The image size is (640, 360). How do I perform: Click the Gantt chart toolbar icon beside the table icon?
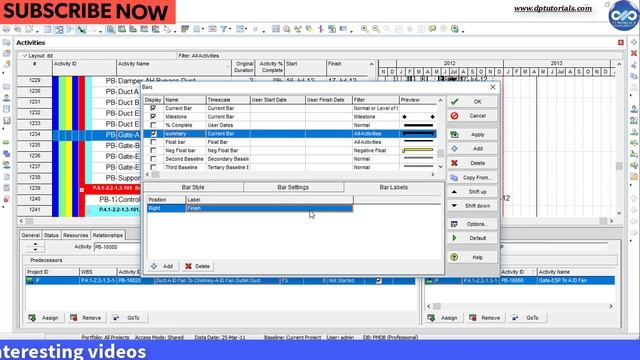(x=59, y=29)
